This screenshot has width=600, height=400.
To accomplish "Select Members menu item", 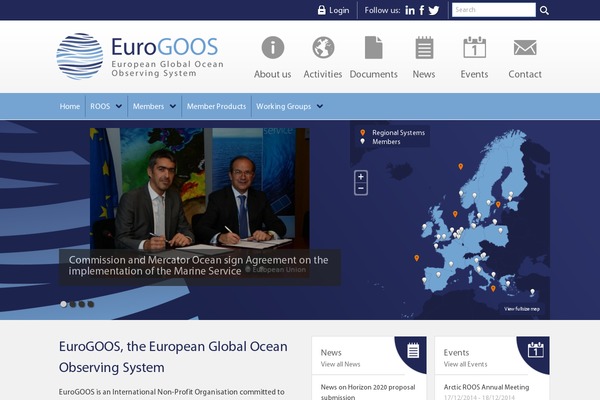I will pyautogui.click(x=148, y=106).
